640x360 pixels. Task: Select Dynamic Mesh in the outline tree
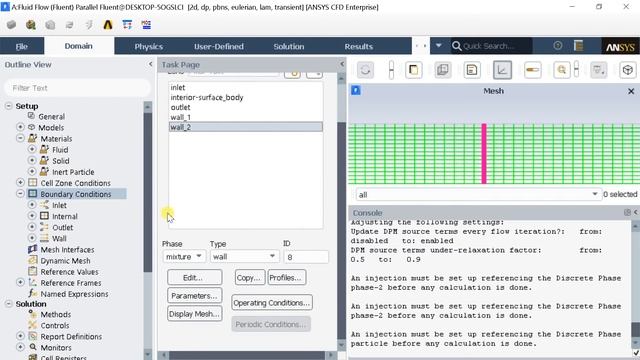pyautogui.click(x=65, y=260)
